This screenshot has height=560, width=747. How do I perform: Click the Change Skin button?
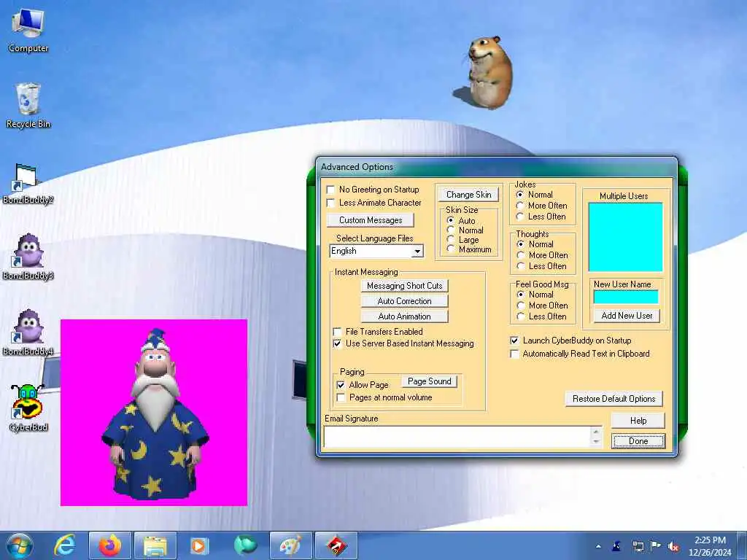[x=468, y=195]
